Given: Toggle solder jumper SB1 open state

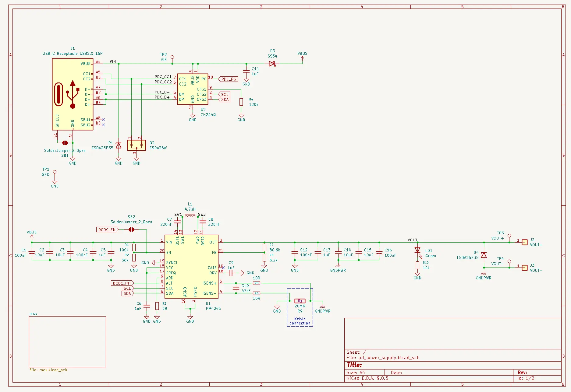Looking at the screenshot, I should click(x=65, y=142).
